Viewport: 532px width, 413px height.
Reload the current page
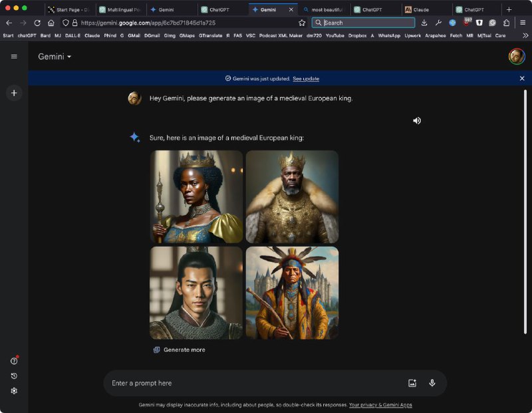click(x=37, y=23)
